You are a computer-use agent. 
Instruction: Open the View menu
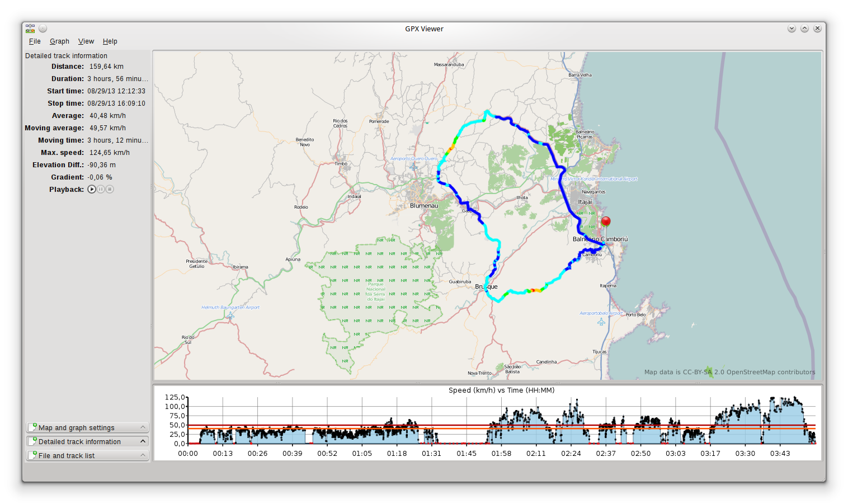(x=86, y=41)
